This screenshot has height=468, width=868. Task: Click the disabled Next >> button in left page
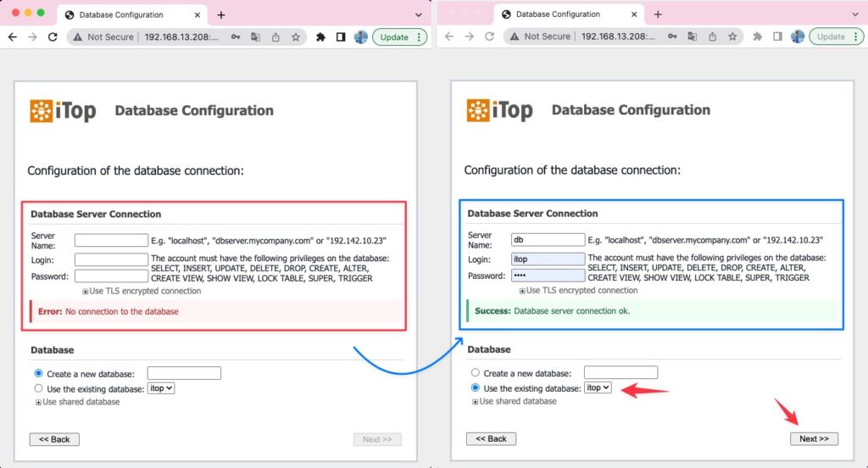coord(377,439)
